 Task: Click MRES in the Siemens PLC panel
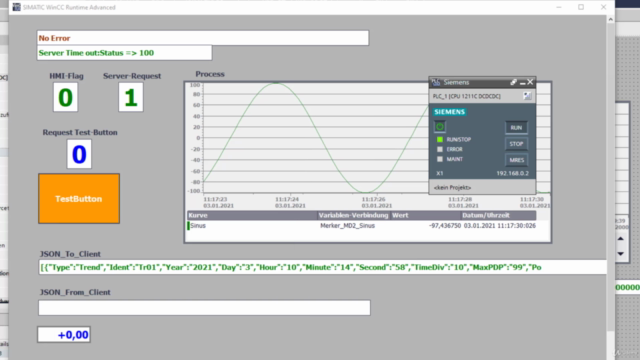click(516, 160)
